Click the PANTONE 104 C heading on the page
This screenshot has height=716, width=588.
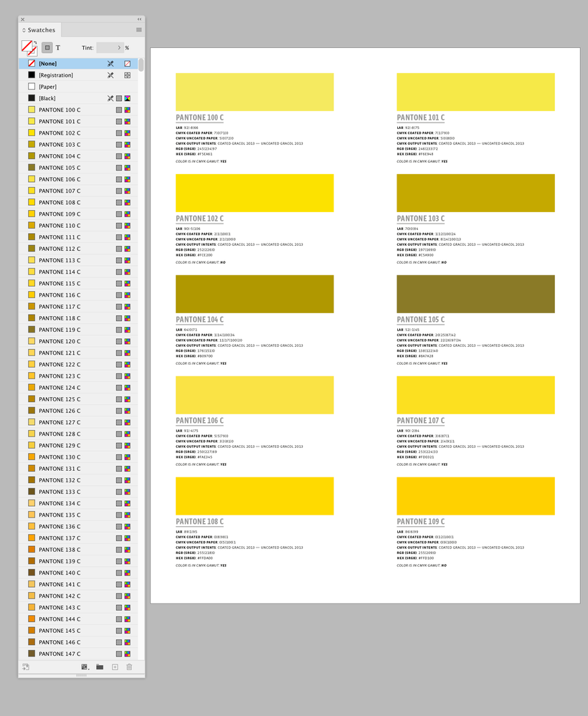click(199, 320)
